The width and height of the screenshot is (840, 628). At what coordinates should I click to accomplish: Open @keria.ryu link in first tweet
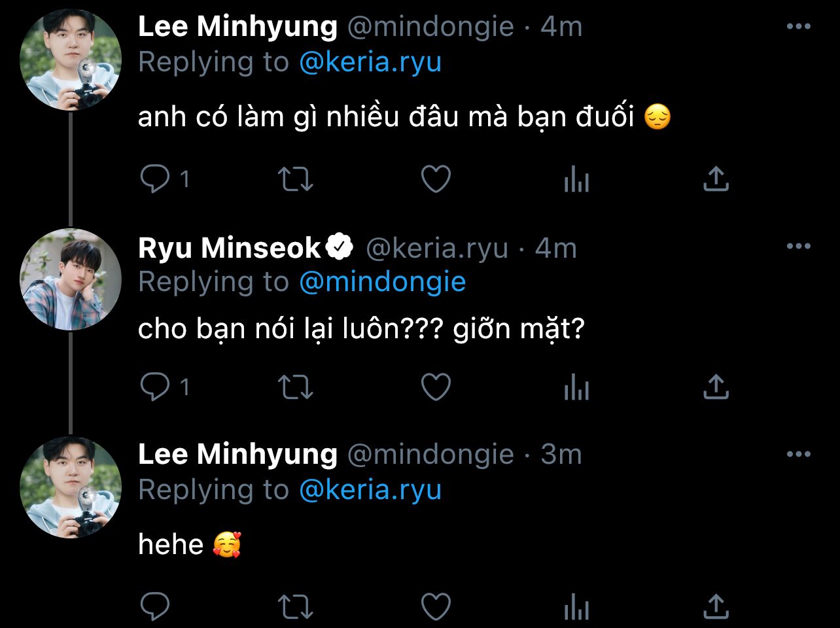coord(370,63)
